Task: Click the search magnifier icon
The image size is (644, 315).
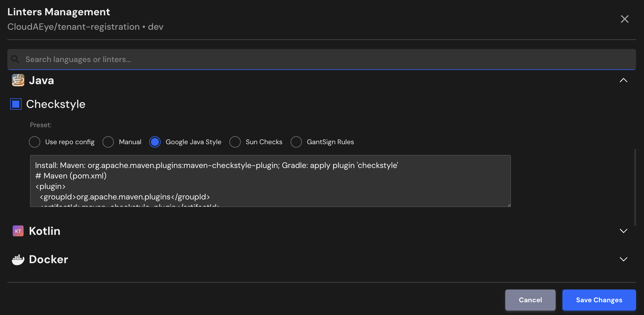Action: [15, 59]
